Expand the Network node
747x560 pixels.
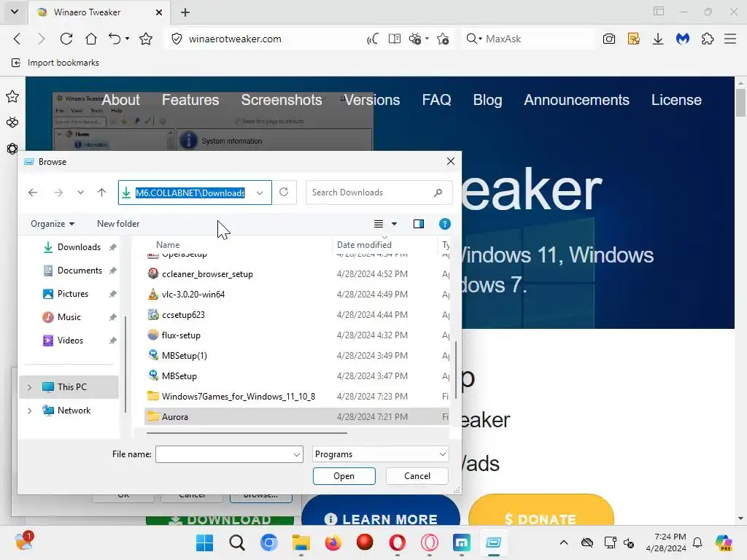(29, 411)
